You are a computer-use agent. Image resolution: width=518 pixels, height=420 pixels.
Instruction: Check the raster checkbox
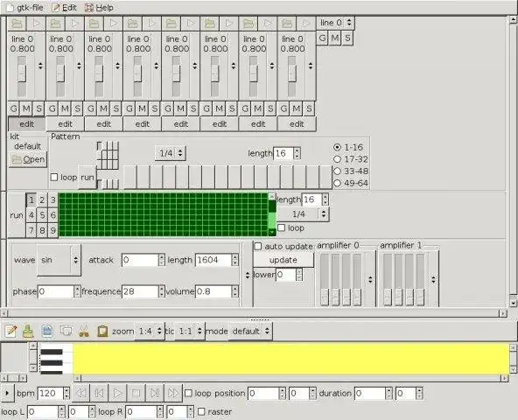[201, 412]
